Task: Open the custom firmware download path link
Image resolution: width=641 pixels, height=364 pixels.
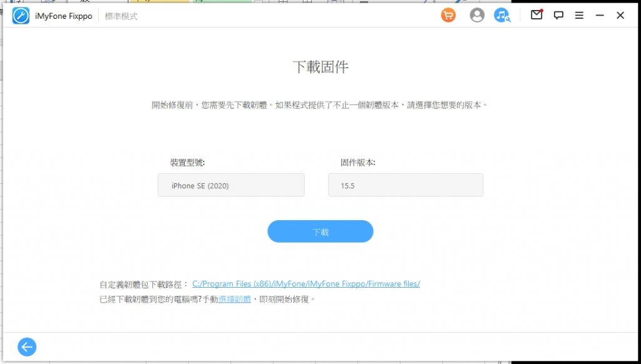Action: (305, 284)
